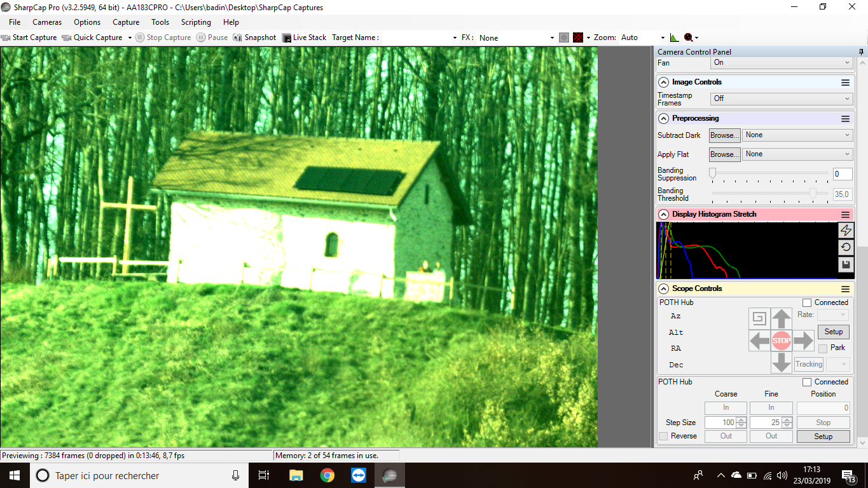Open the Options menu
The image size is (868, 488).
[x=87, y=22]
